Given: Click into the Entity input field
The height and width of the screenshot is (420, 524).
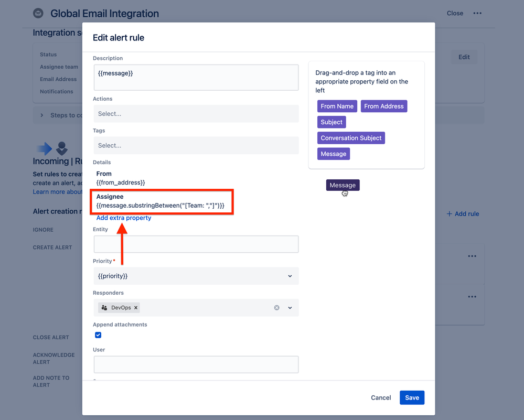Looking at the screenshot, I should click(196, 244).
